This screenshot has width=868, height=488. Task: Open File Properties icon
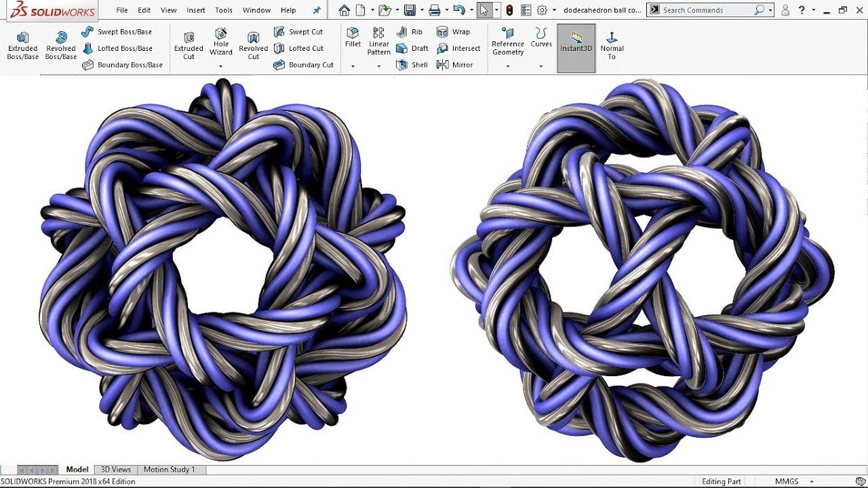pos(528,10)
